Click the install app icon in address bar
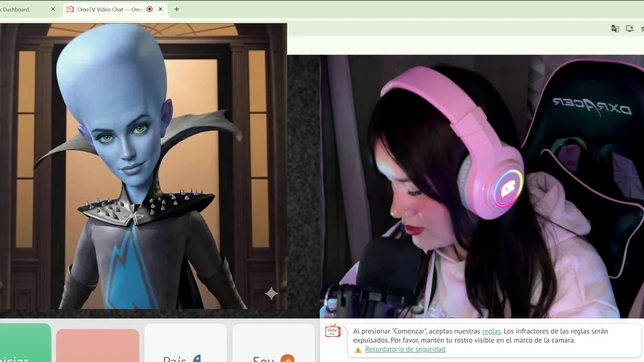644x362 pixels. point(629,29)
